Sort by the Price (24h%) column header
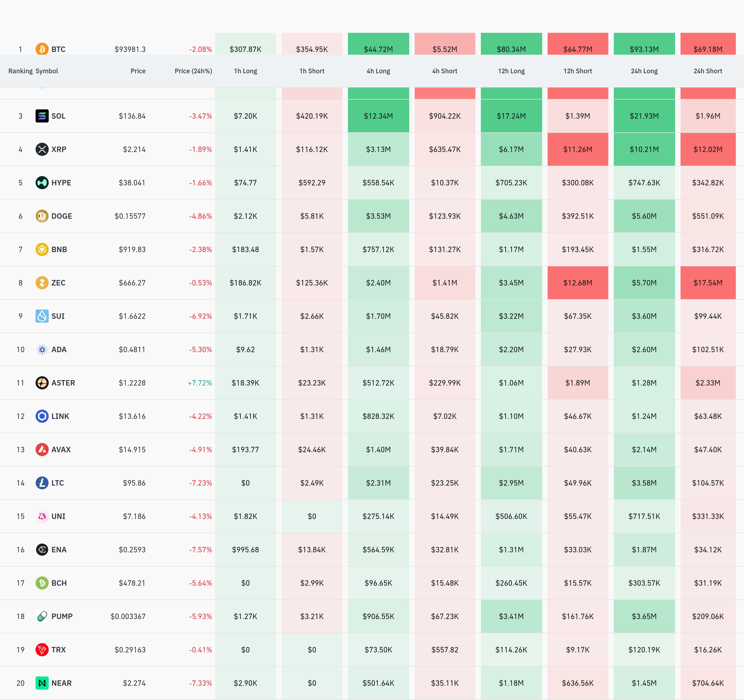Screen dimensions: 744x700 (193, 71)
